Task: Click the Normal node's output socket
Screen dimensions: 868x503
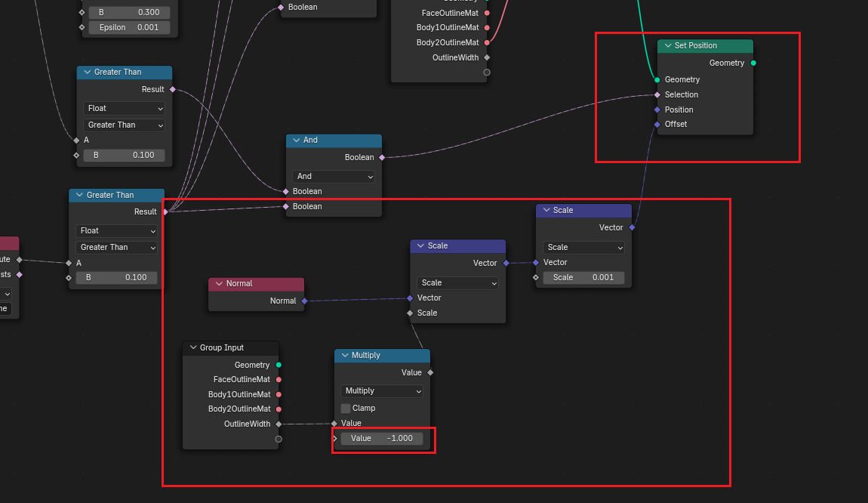Action: (304, 301)
